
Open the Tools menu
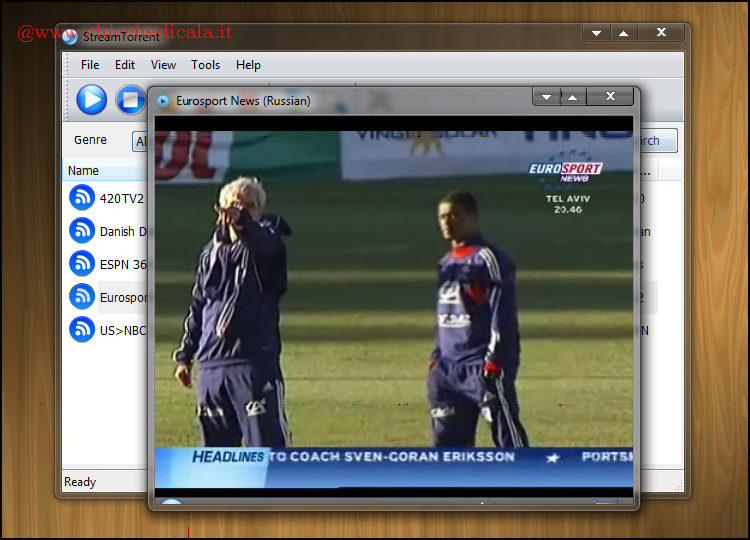205,65
